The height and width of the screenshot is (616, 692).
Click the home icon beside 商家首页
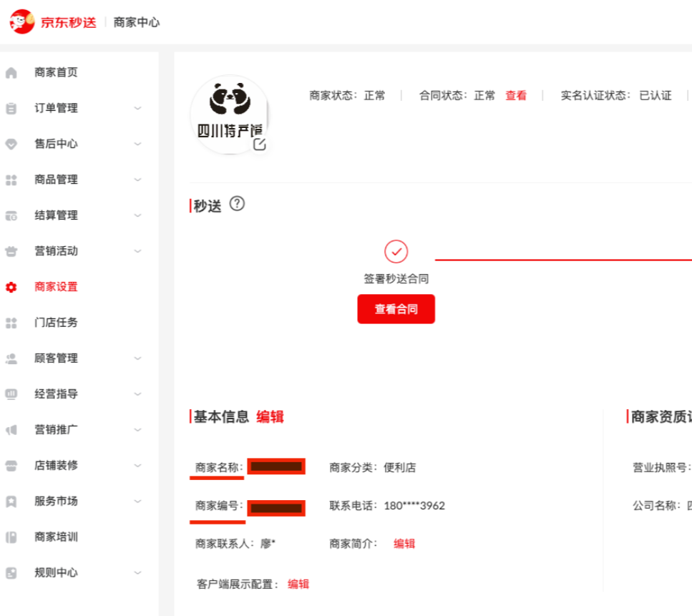[11, 72]
